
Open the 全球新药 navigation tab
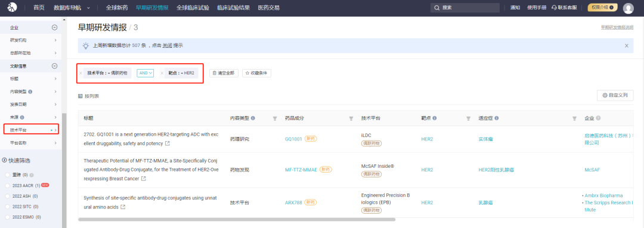point(117,8)
